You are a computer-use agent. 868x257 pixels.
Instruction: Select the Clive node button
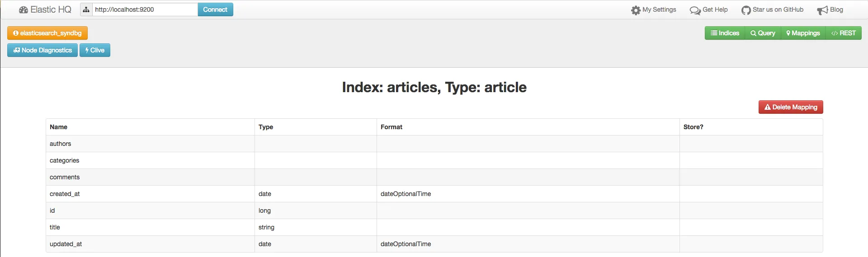(95, 50)
